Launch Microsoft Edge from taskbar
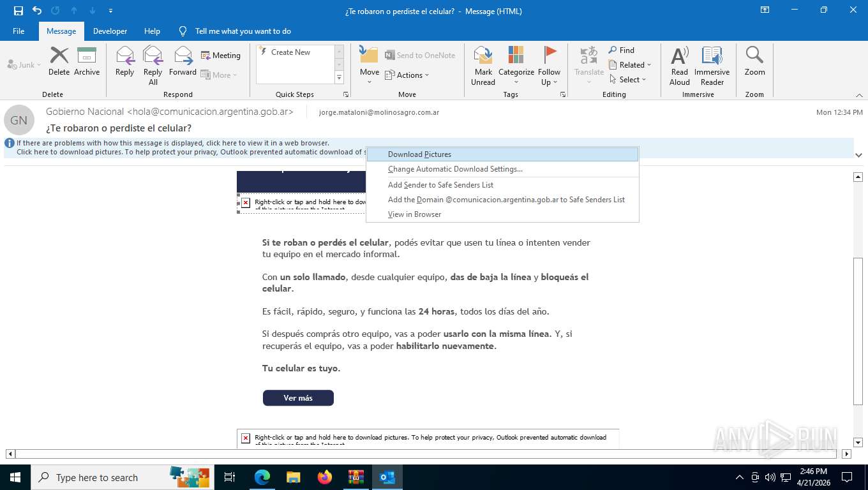Screen dimensions: 868x490 [262, 477]
